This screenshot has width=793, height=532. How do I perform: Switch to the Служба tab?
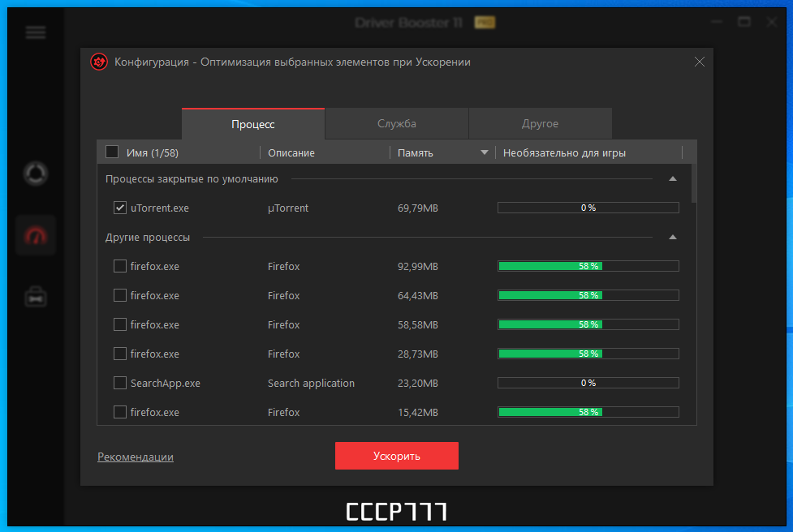[396, 123]
